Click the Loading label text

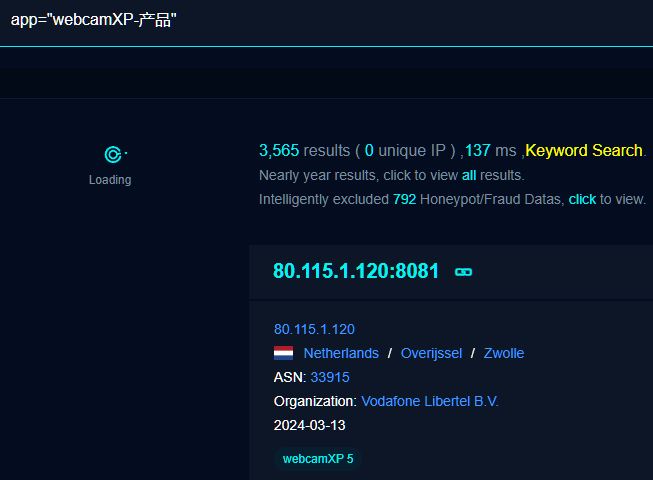coord(110,180)
